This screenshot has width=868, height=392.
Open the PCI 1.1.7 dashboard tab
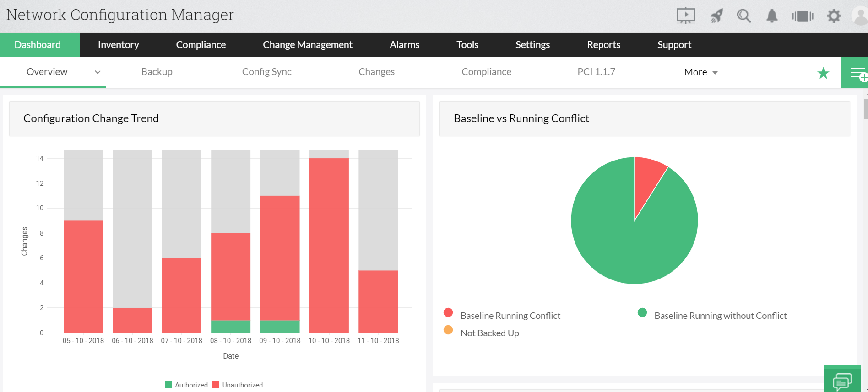596,72
